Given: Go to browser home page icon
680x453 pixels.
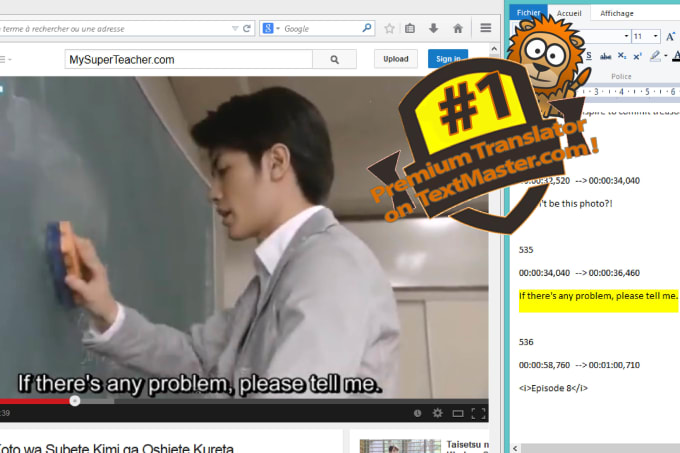Looking at the screenshot, I should [458, 29].
